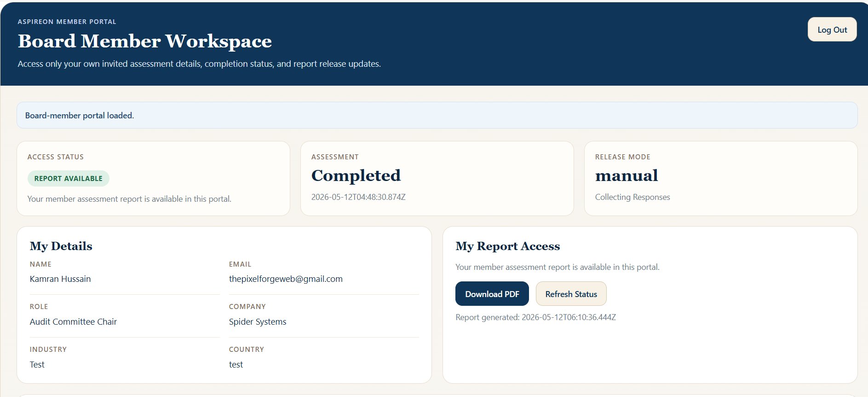Click the ROLE field label

coord(39,307)
